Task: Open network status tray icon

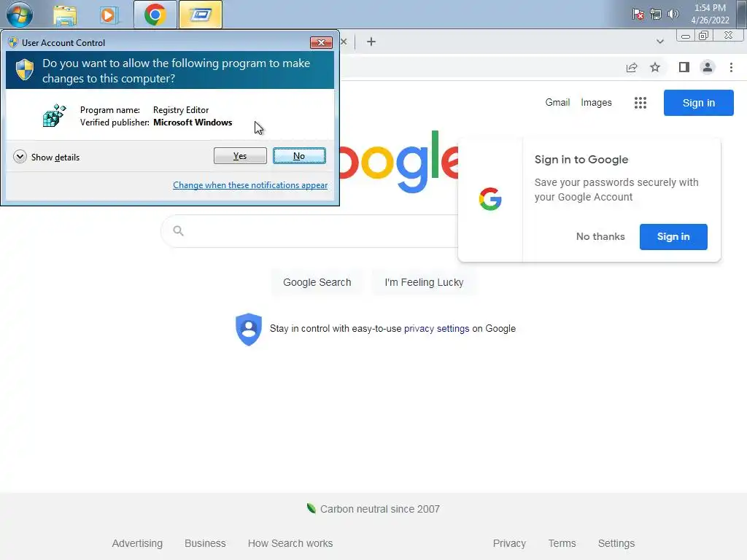Action: point(656,14)
